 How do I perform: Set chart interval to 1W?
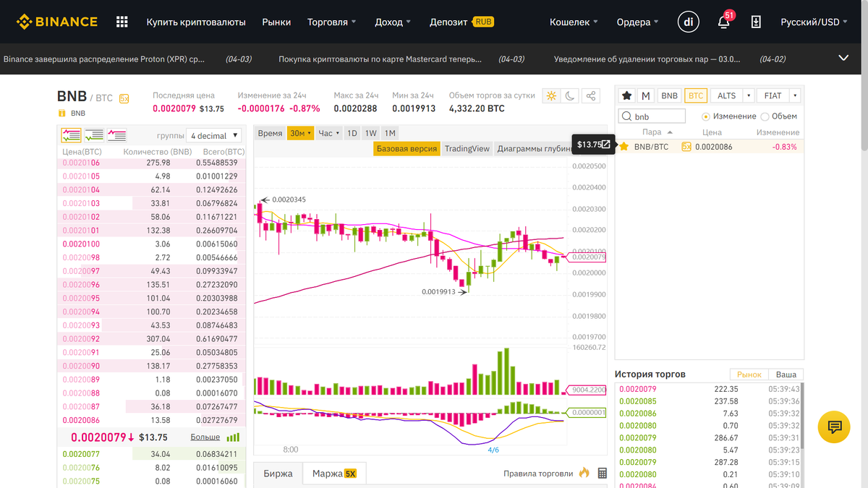pos(370,133)
